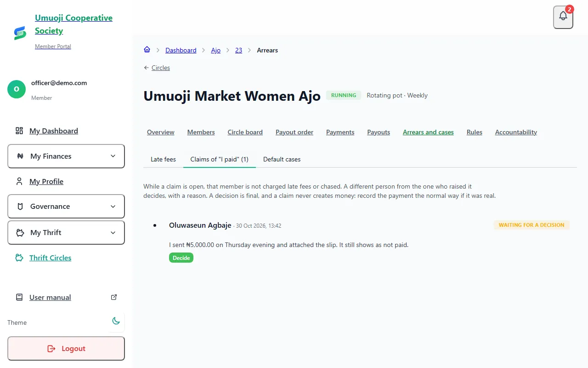Screen dimensions: 588x368
Task: Click the piggy bank icon beside Thrift Circles
Action: 19,258
